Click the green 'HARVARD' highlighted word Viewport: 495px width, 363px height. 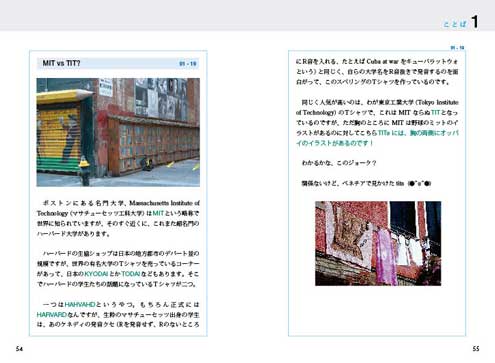52,315
